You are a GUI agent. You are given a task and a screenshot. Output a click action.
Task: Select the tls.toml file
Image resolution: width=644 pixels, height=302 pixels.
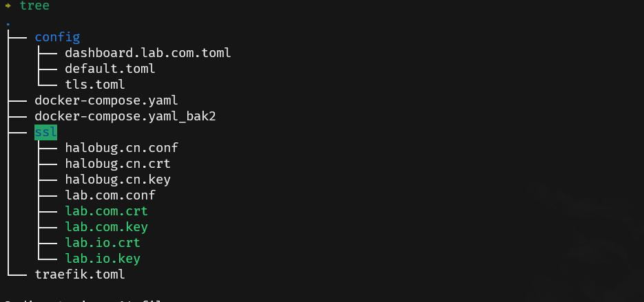(x=95, y=85)
